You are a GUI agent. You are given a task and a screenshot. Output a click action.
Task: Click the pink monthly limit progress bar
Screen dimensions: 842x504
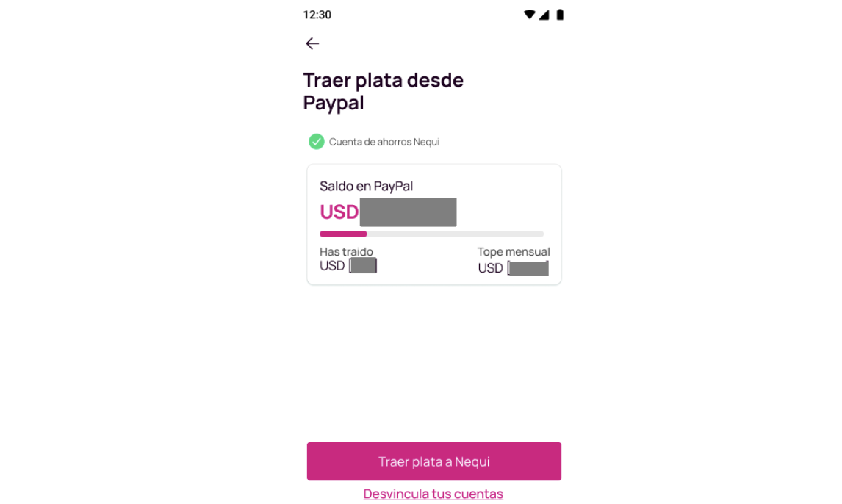point(343,234)
